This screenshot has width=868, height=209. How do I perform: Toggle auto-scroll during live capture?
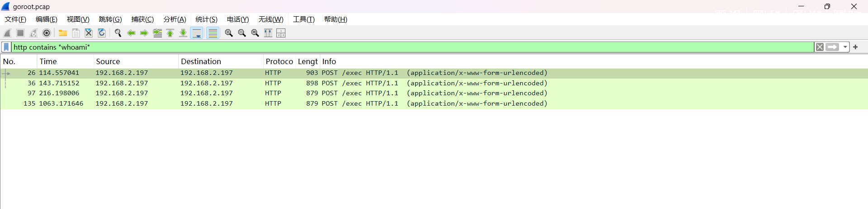point(197,33)
